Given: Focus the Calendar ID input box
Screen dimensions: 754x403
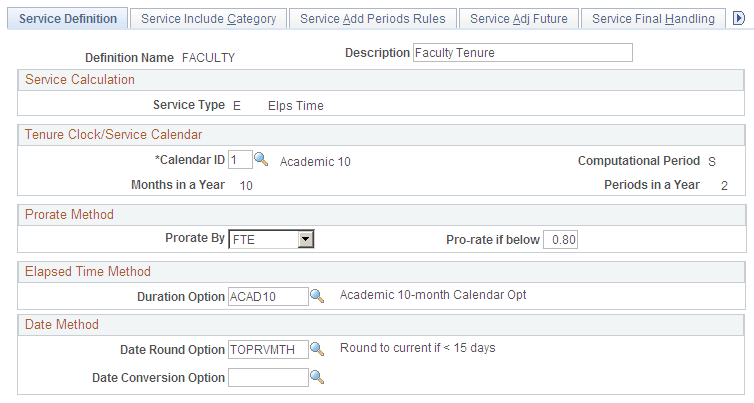Looking at the screenshot, I should pyautogui.click(x=239, y=160).
